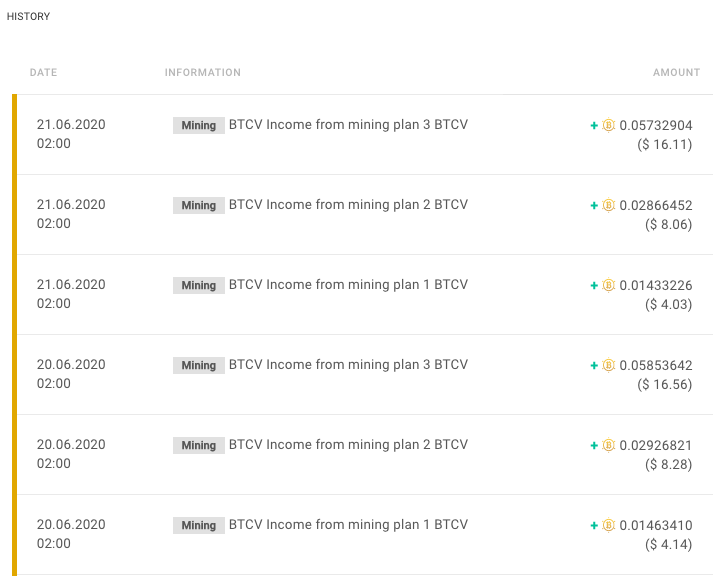Click the Mining tag on 21.06 plan 3
727x576 pixels.
[198, 126]
